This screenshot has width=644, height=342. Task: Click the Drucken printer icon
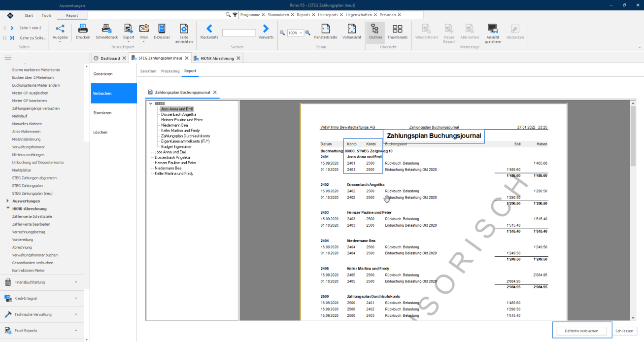83,32
